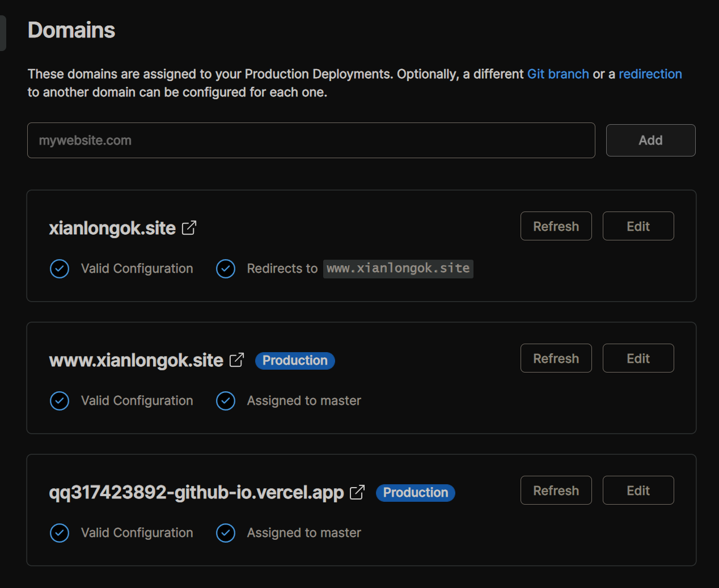
Task: Click Valid Configuration checkmark icon for xianlongok.site
Action: 60,269
